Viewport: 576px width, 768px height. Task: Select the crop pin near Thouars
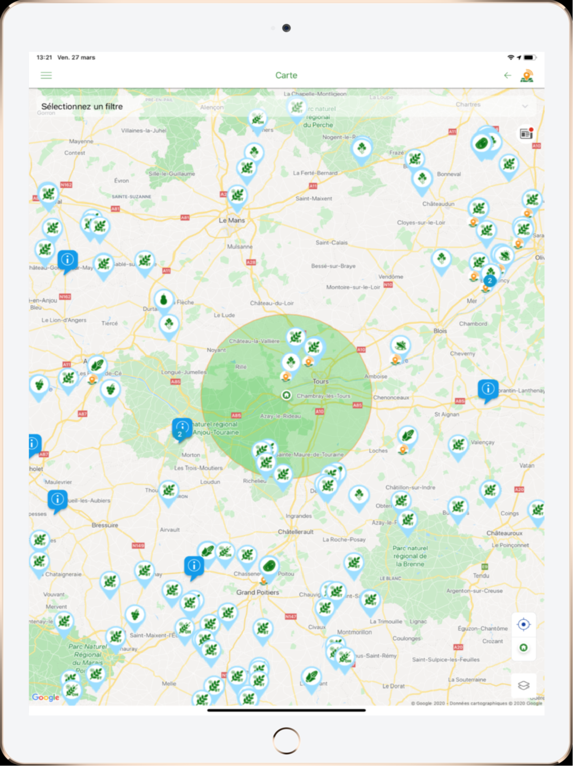coord(168,491)
